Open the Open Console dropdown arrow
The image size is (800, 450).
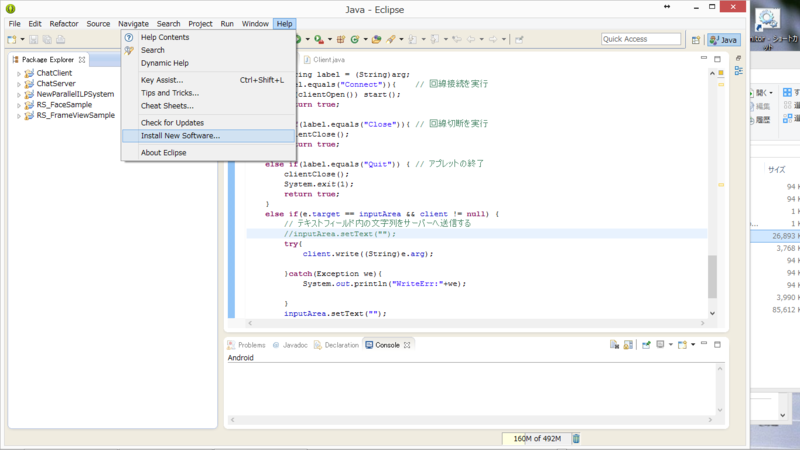point(693,344)
